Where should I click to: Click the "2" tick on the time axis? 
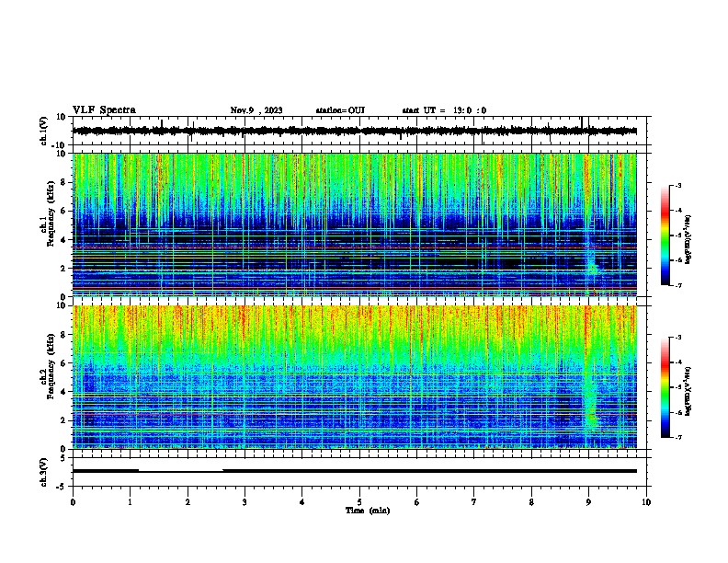tap(188, 502)
